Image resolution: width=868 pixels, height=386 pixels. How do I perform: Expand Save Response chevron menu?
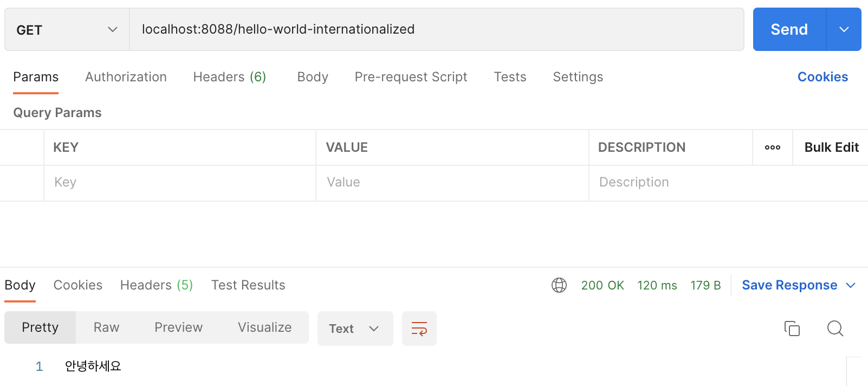coord(851,285)
